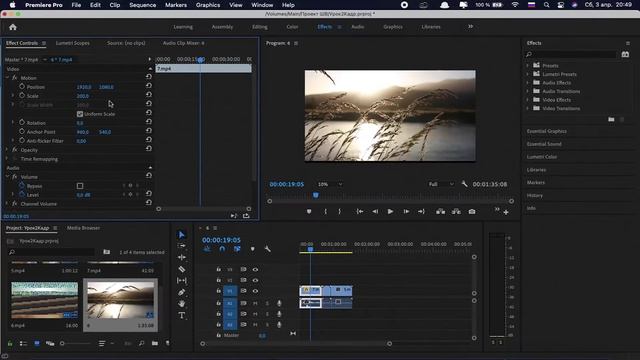Reset the Rotation parameter

[149, 122]
